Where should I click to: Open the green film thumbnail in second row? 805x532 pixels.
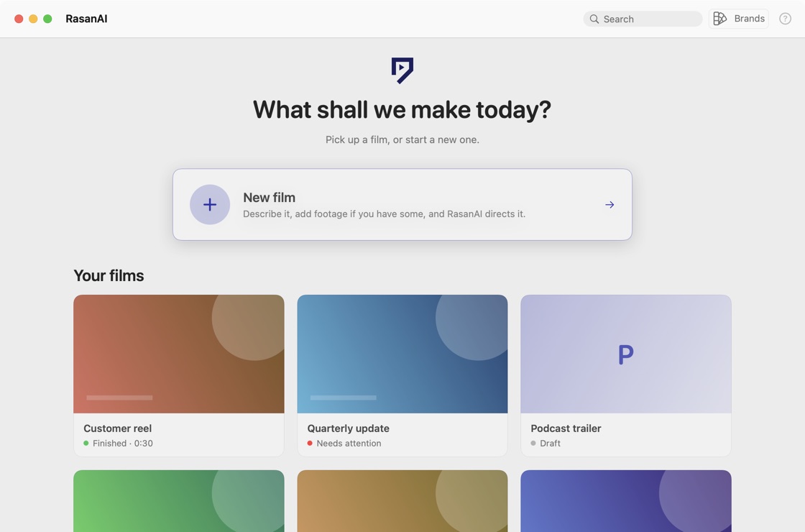coord(179,500)
